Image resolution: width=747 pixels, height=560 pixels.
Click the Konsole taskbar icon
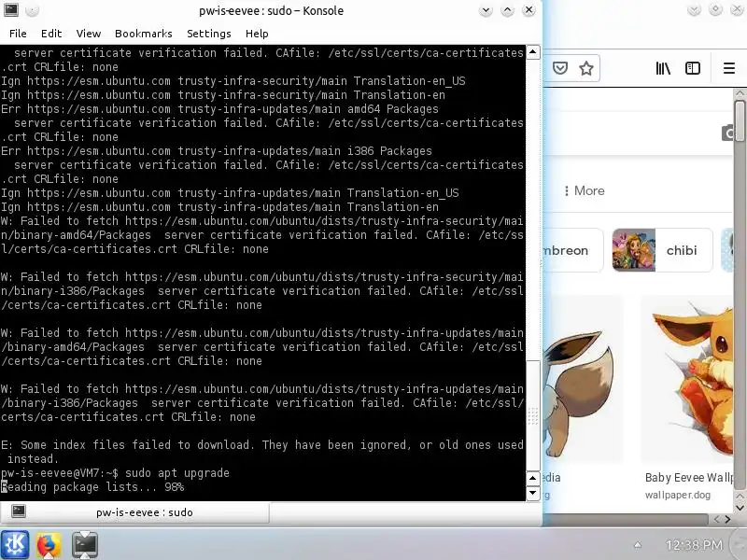tap(85, 544)
